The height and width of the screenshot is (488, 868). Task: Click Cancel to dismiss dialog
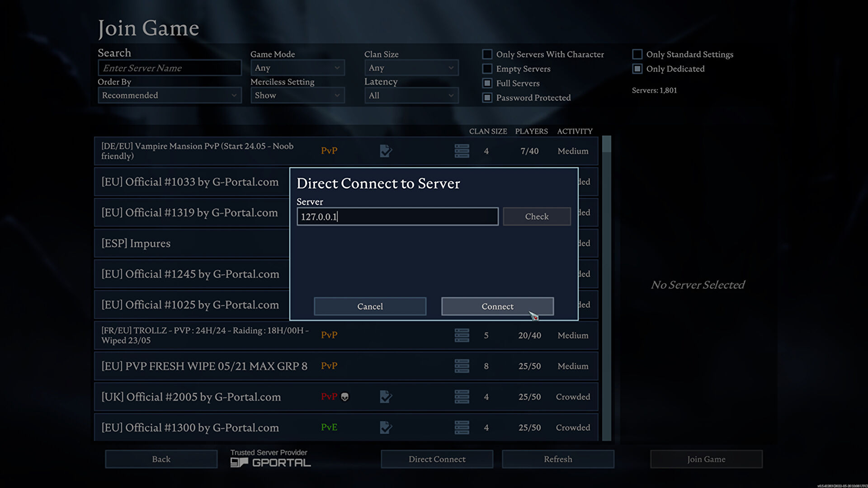(x=370, y=306)
